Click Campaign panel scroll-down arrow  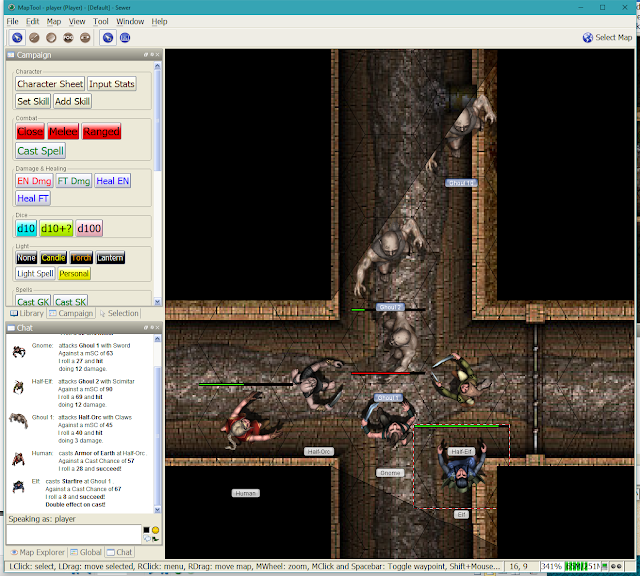coord(158,302)
